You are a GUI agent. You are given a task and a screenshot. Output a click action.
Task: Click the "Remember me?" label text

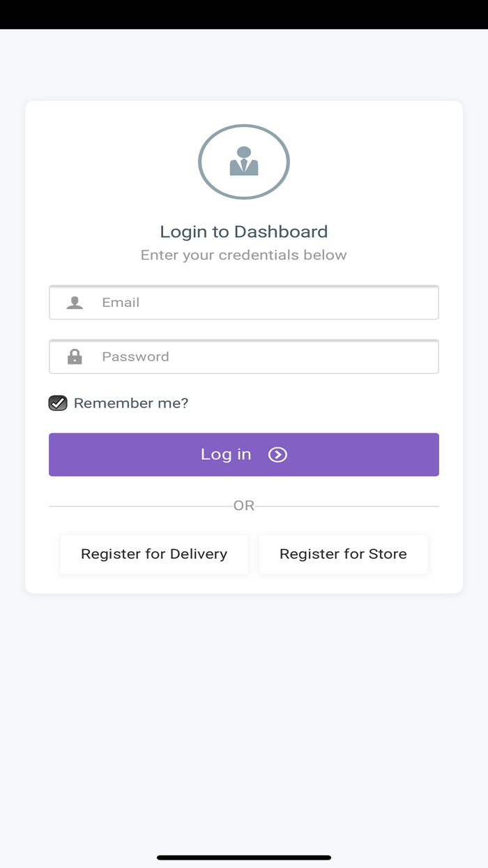pyautogui.click(x=131, y=403)
